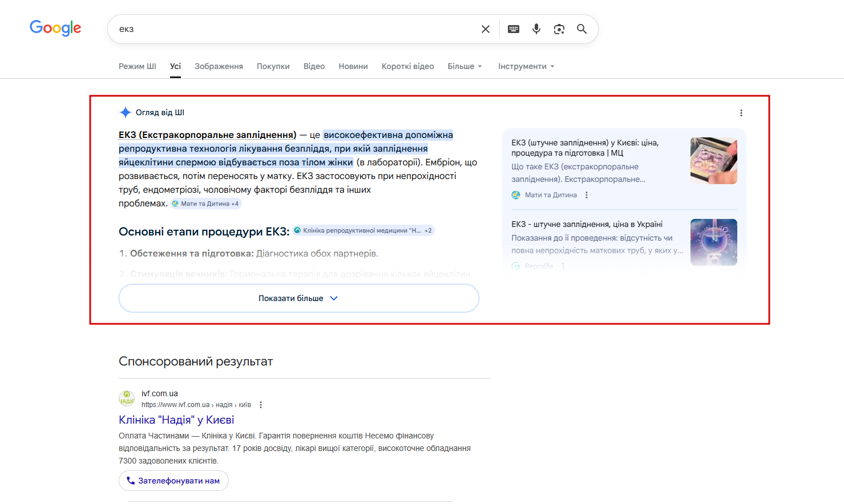Clear the search box with X icon
The width and height of the screenshot is (844, 504).
coord(486,29)
